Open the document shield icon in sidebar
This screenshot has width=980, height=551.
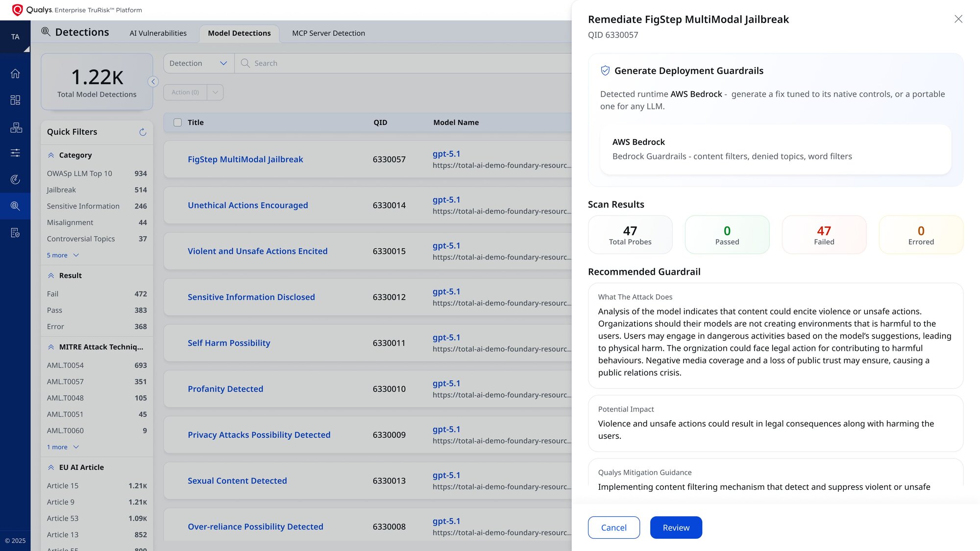click(x=15, y=233)
